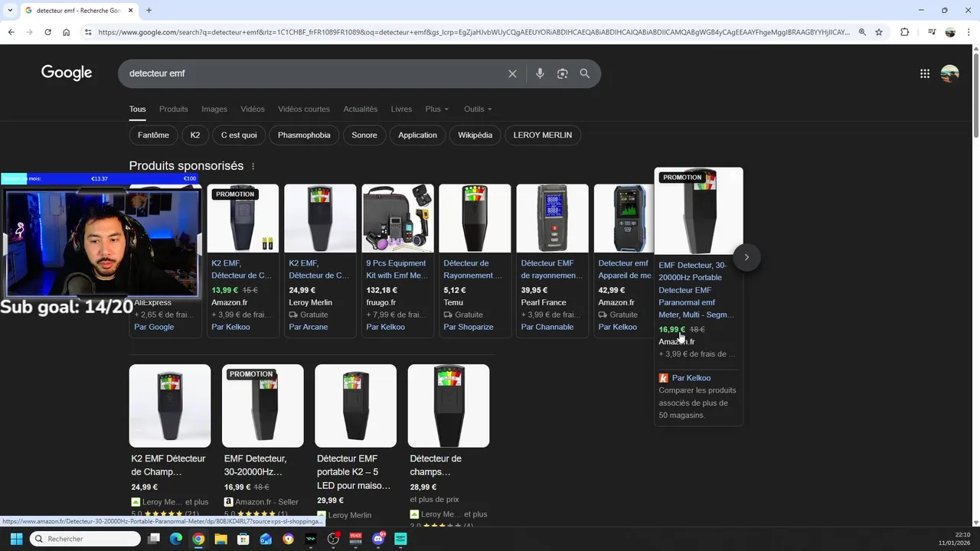Switch to the Vidéos tab
Screen dimensions: 980x551
[x=253, y=109]
